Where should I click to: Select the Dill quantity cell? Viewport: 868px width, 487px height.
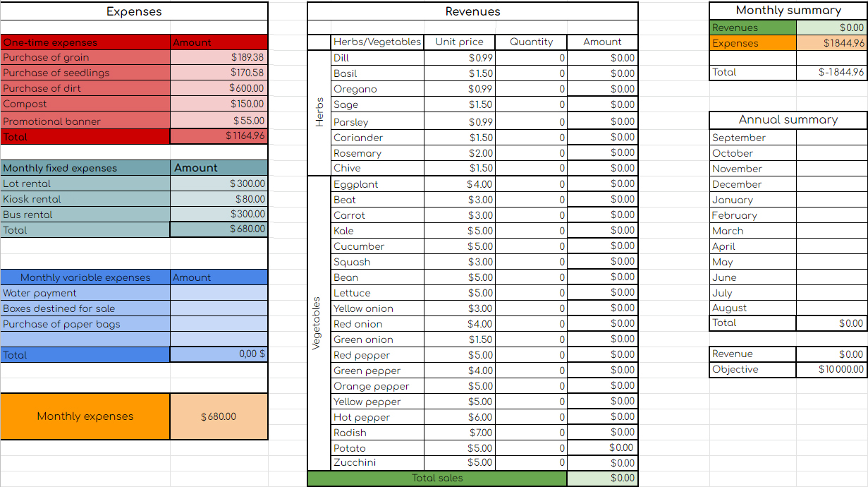pyautogui.click(x=531, y=58)
